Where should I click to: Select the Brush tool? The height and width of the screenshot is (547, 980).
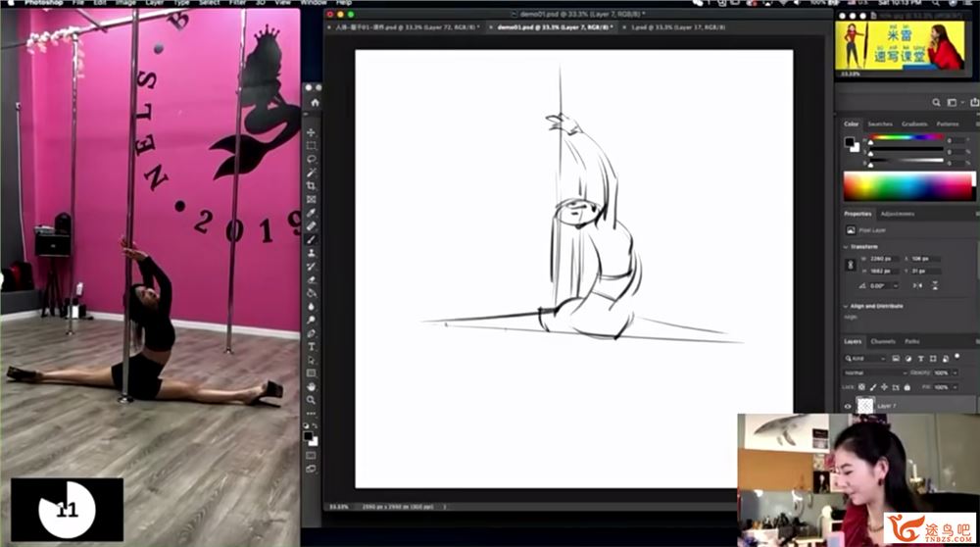(312, 239)
